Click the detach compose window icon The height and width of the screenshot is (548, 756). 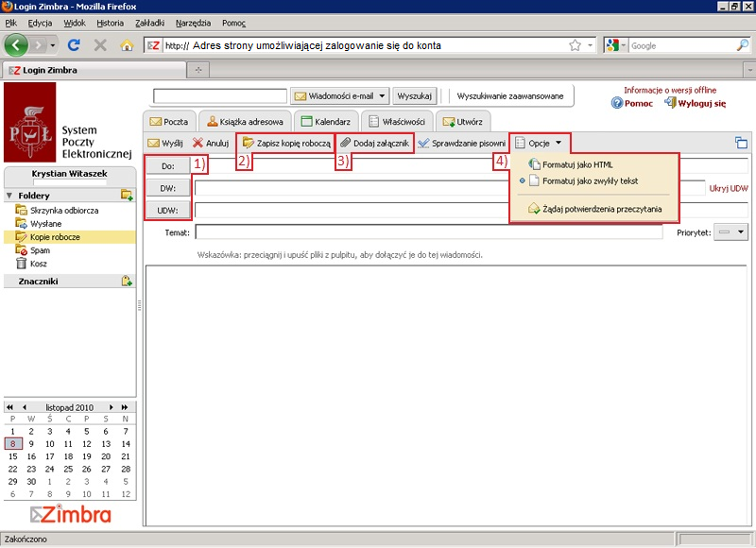pos(741,144)
